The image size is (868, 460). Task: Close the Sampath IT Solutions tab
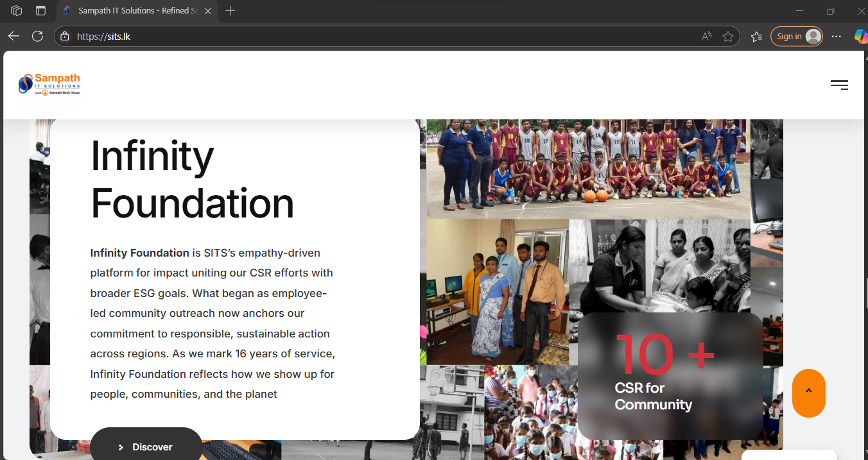(x=207, y=11)
